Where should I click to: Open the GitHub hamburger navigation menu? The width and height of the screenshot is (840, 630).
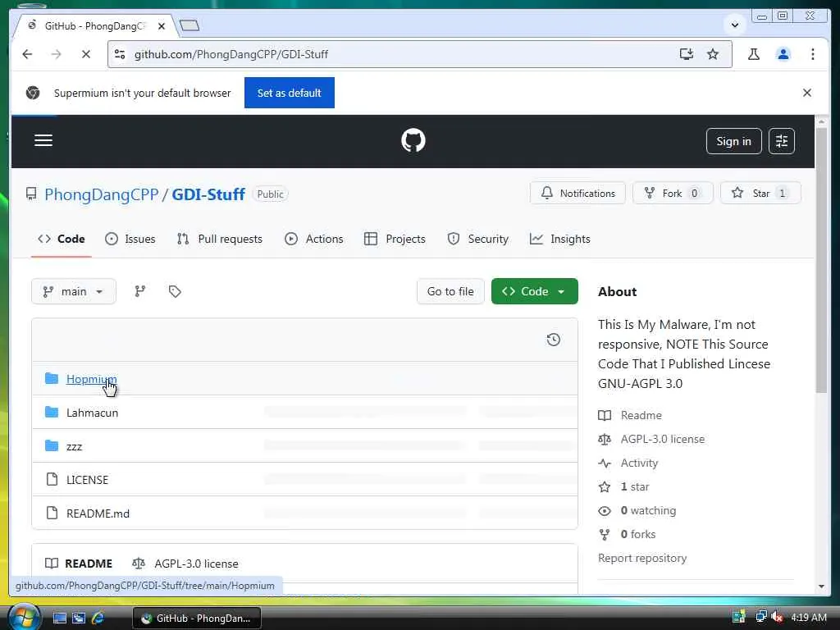tap(43, 140)
